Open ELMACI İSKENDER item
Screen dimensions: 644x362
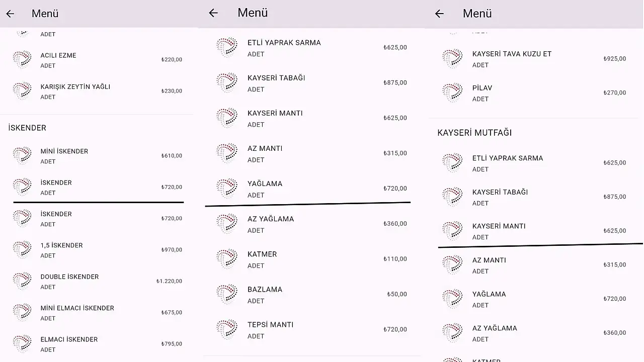98,344
